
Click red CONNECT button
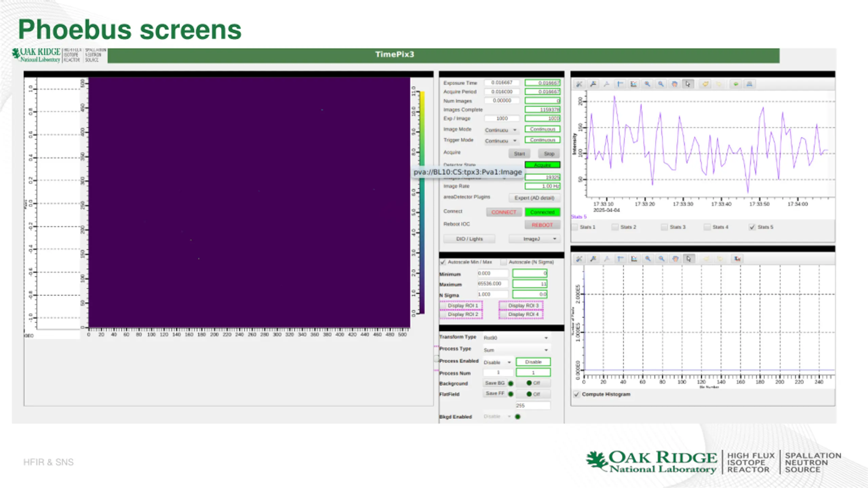tap(504, 212)
